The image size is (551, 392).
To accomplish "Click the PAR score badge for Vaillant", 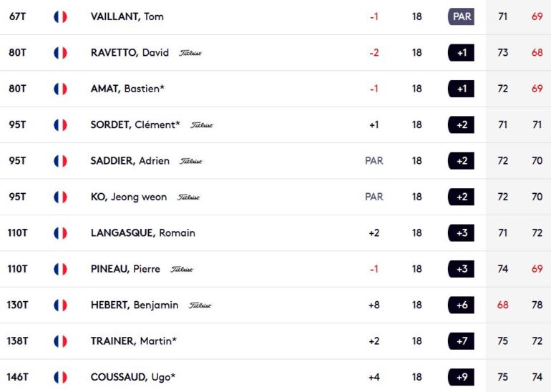I will click(462, 16).
